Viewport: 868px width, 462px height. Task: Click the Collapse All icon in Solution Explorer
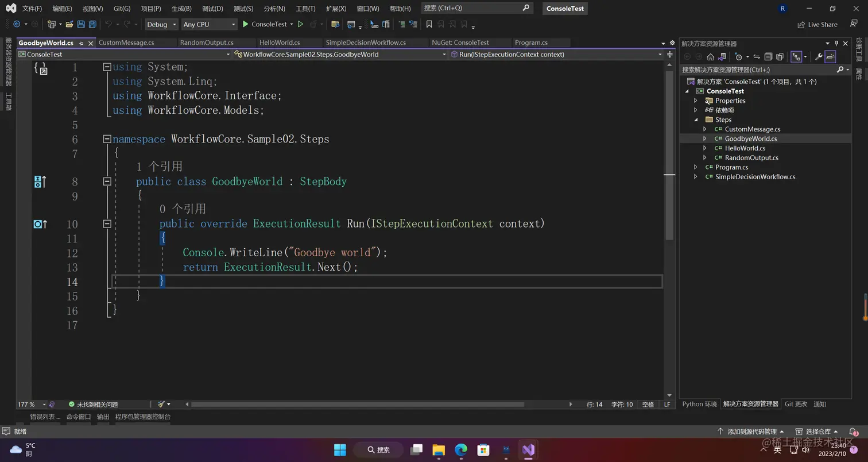(x=768, y=57)
